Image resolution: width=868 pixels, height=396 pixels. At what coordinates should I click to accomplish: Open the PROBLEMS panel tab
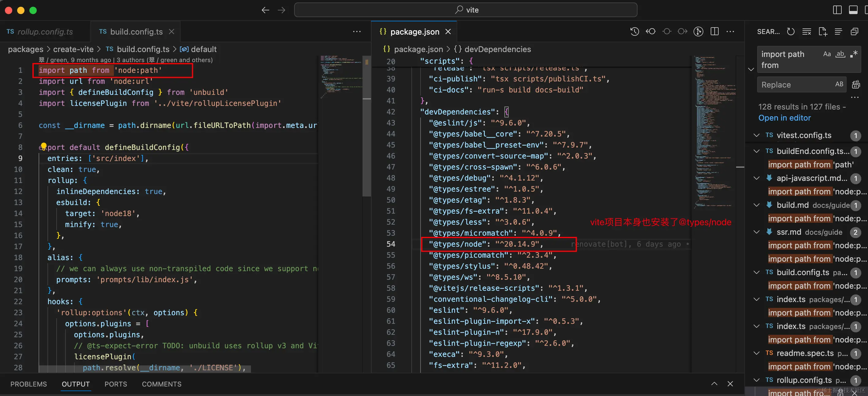[x=29, y=384]
